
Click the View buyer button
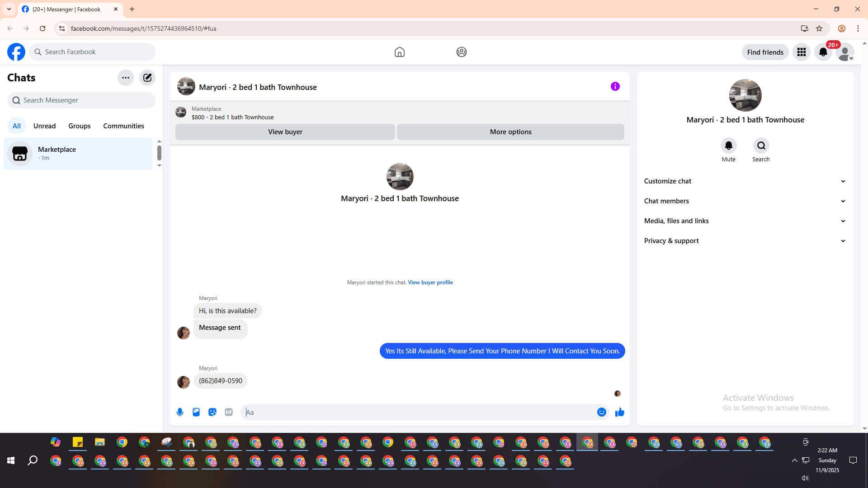coord(285,132)
